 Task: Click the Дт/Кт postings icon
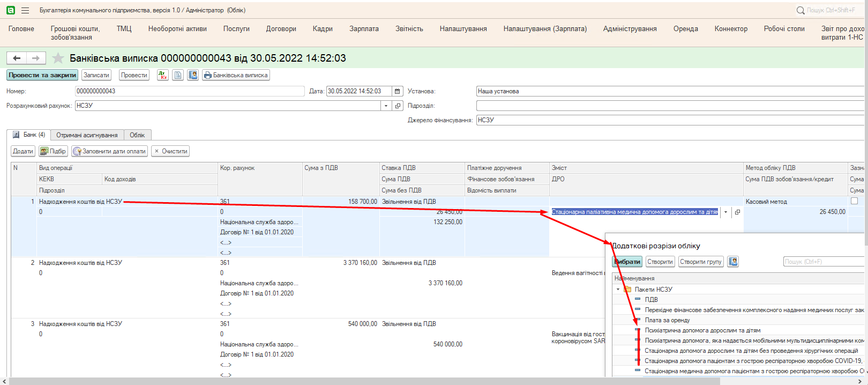163,75
